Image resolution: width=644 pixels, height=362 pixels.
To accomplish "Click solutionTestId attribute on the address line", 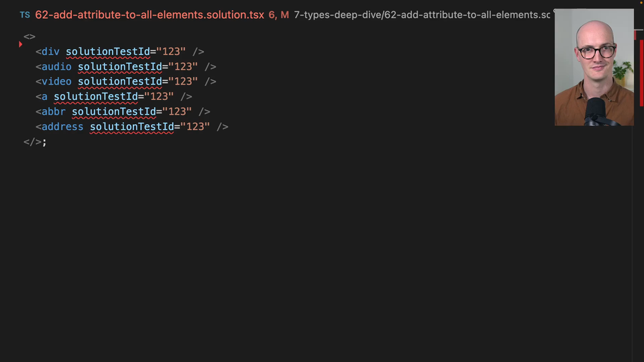I will pos(132,126).
